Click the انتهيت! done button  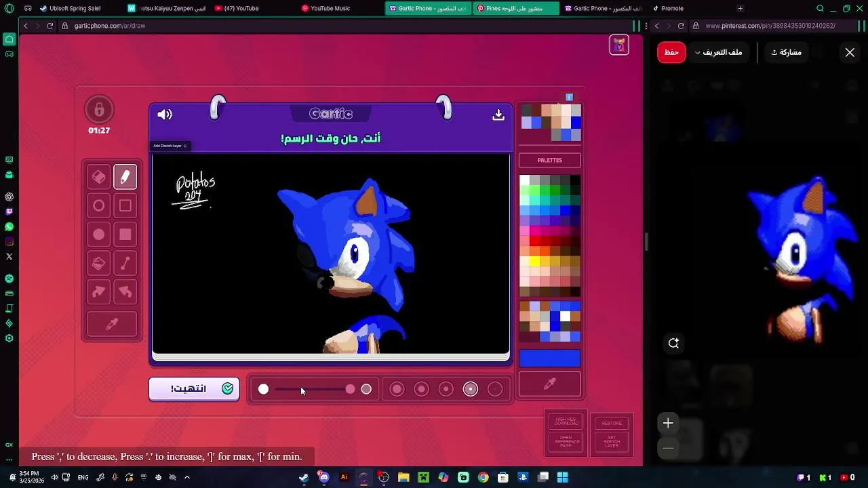pos(195,389)
